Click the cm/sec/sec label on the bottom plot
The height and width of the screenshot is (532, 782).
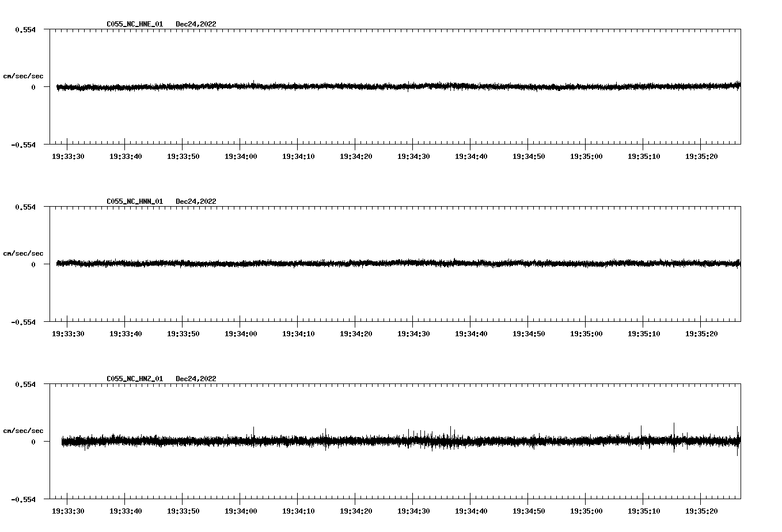tap(24, 430)
